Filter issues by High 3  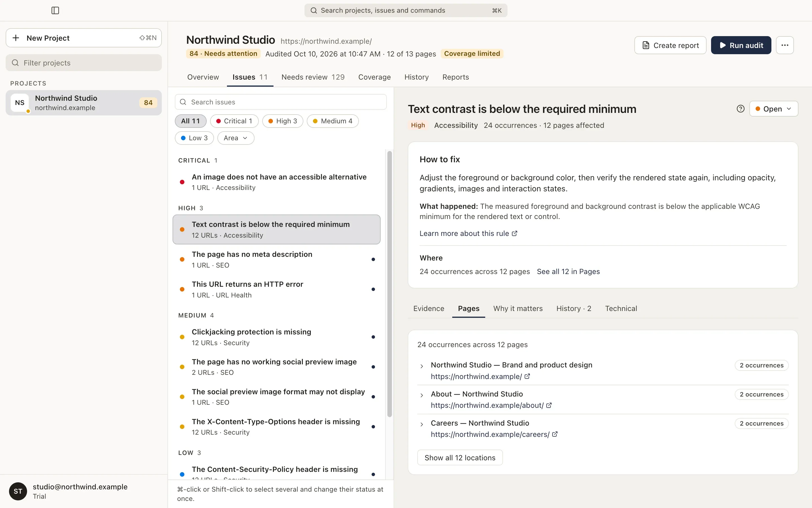tap(283, 121)
